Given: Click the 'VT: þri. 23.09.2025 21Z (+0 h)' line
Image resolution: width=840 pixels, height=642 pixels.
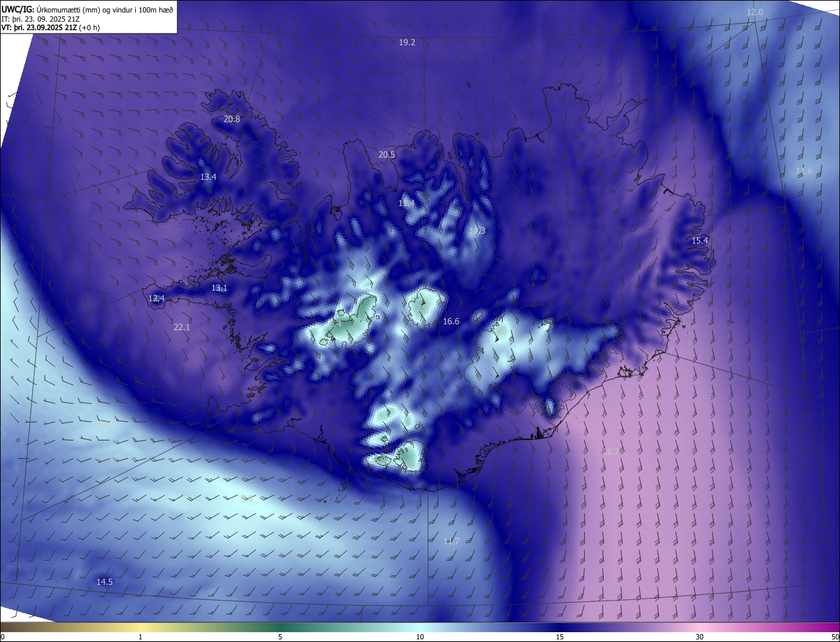Looking at the screenshot, I should (x=51, y=28).
